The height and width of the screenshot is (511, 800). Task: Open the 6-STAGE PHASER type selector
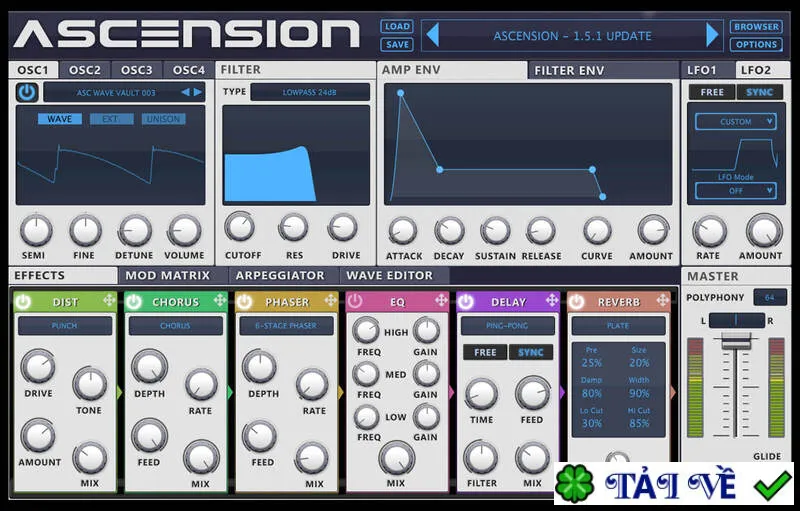coord(286,325)
